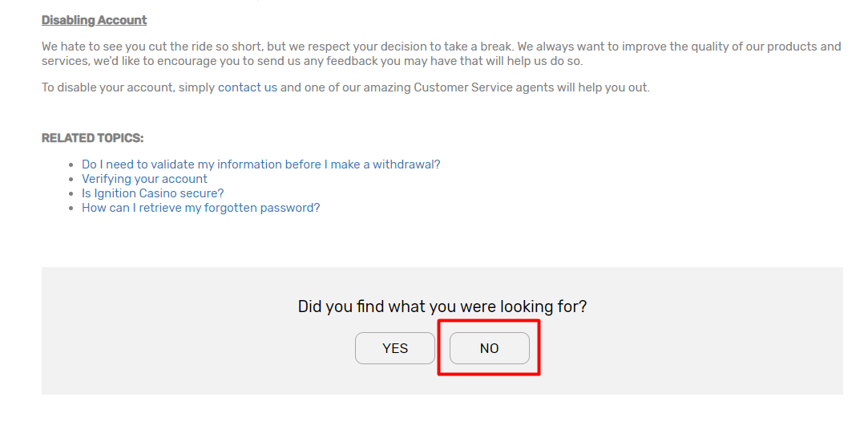Go to "Verifying your account" topic
Viewport: 868px width, 422px height.
coord(144,179)
